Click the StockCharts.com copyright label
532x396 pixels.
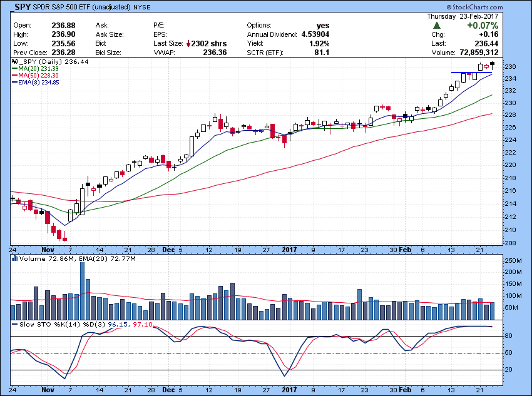(474, 7)
